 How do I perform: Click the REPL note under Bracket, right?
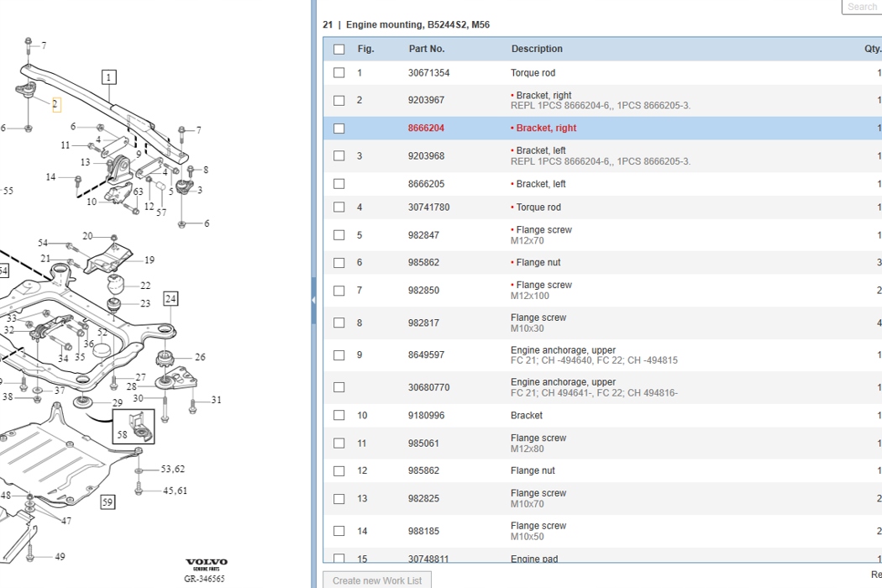[x=601, y=105]
